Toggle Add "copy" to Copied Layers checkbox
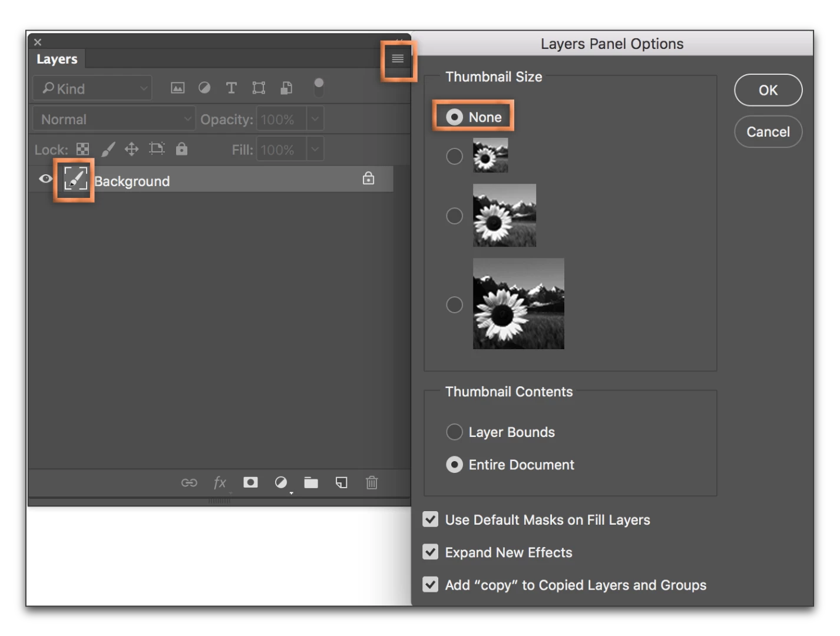 tap(431, 584)
